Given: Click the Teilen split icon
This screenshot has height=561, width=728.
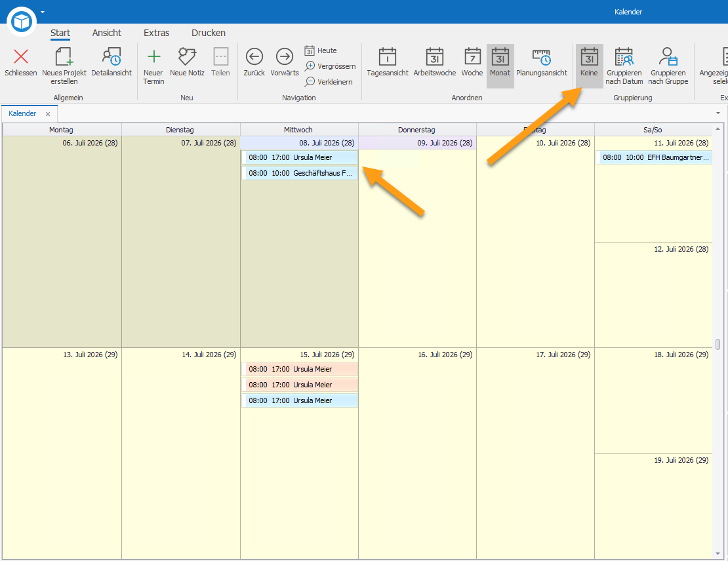Looking at the screenshot, I should (220, 56).
